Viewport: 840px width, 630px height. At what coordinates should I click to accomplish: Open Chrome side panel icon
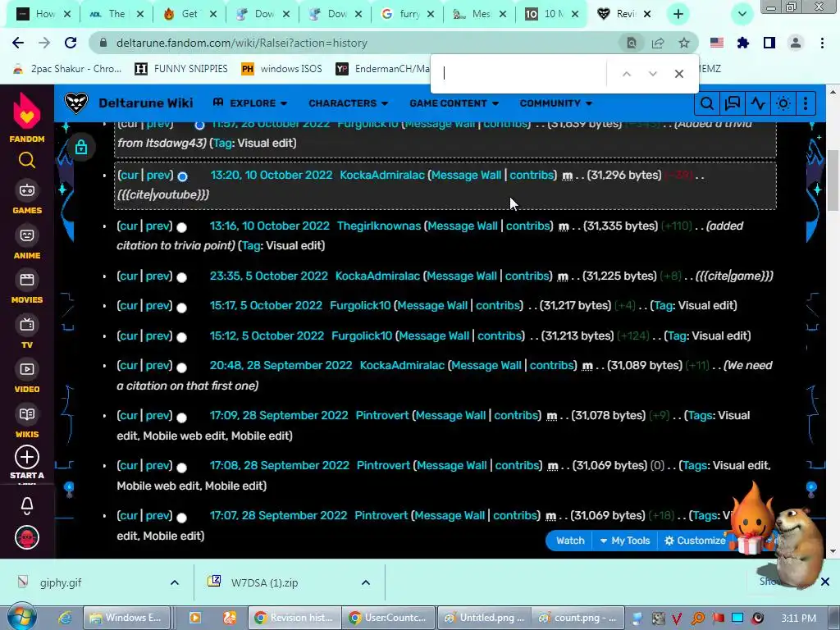click(769, 43)
